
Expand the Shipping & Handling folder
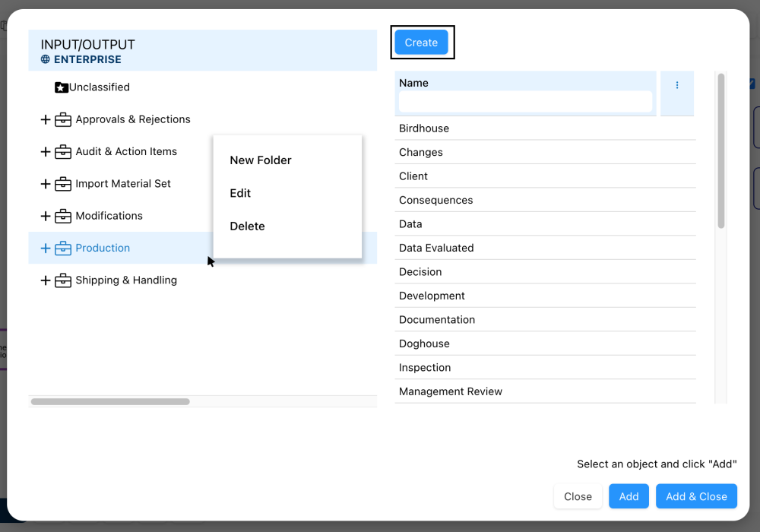(46, 280)
